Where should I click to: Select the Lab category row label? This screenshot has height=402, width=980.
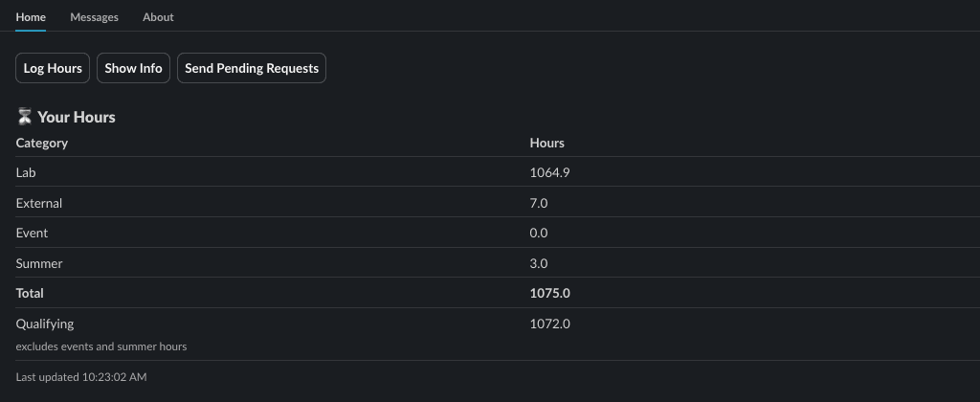[26, 172]
